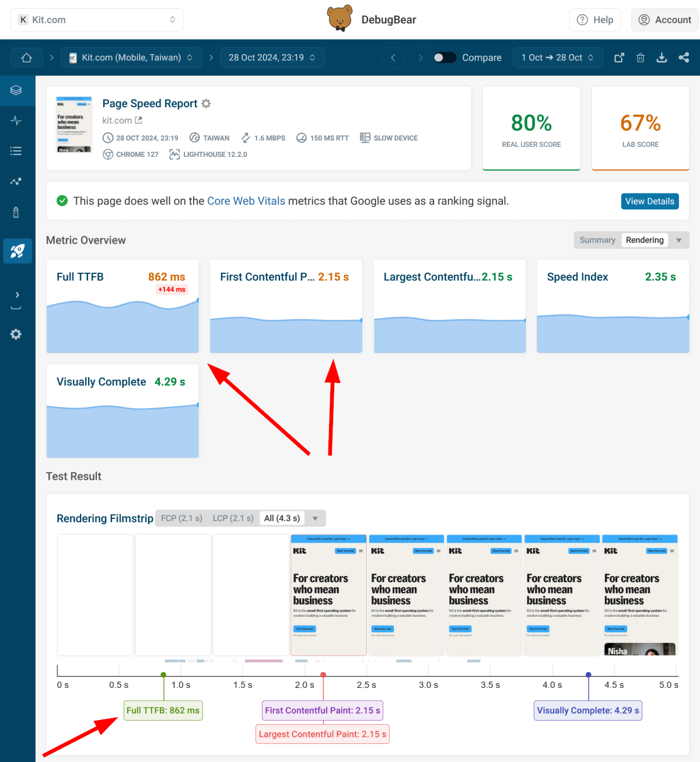The width and height of the screenshot is (700, 762).
Task: Open the pulse monitoring sidebar icon
Action: 16,121
